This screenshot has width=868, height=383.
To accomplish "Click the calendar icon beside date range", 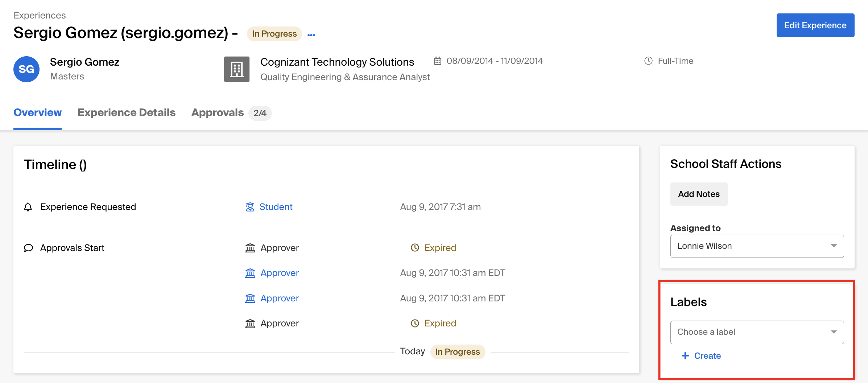I will tap(438, 61).
